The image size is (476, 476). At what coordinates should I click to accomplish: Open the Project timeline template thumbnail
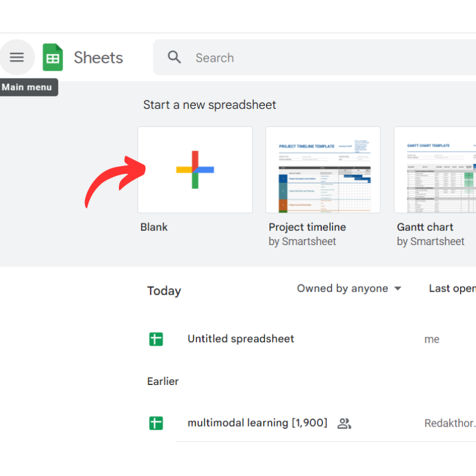(323, 170)
